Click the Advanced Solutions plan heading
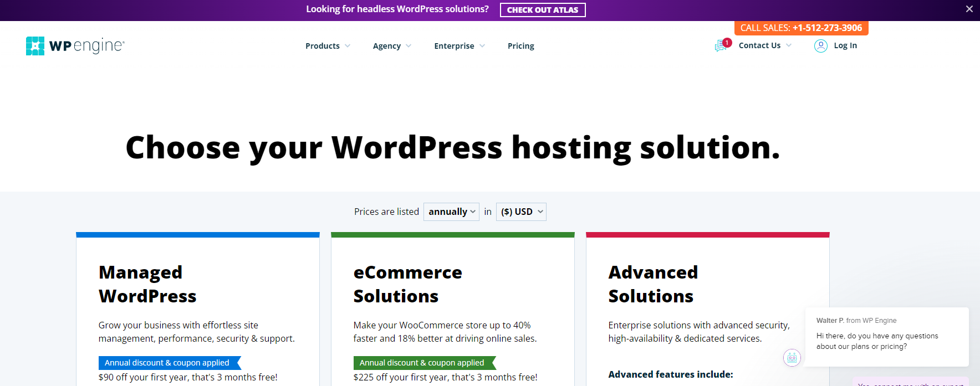Screen dimensions: 980x386 coord(653,284)
